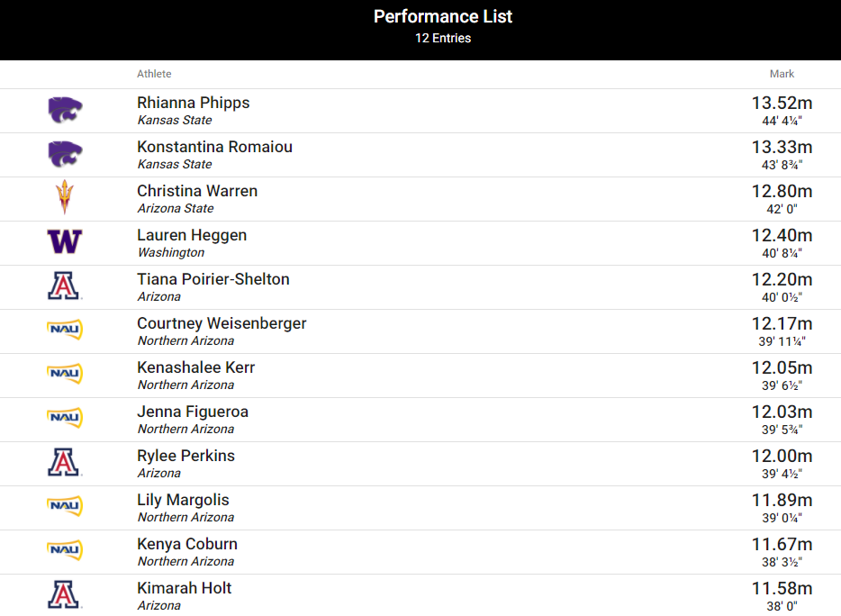
Task: Click NAU logo beside Kenashalee Kerr
Action: tap(65, 374)
